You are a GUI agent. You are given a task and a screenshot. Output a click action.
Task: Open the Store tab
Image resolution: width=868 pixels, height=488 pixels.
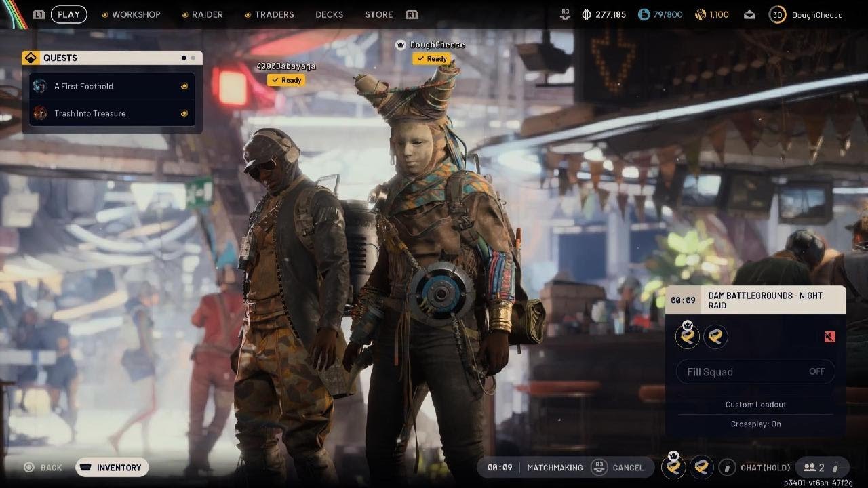pos(378,14)
